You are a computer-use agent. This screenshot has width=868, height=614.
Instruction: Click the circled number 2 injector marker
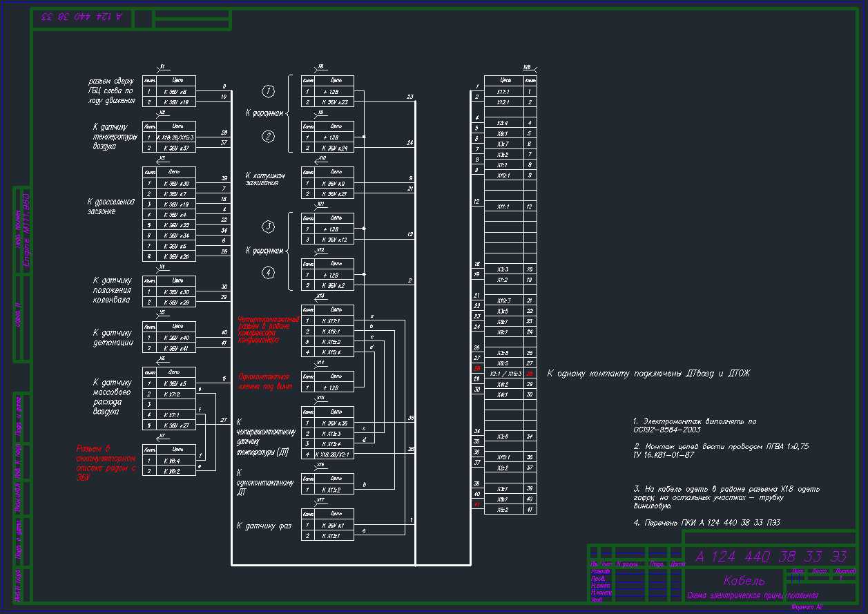(x=269, y=137)
